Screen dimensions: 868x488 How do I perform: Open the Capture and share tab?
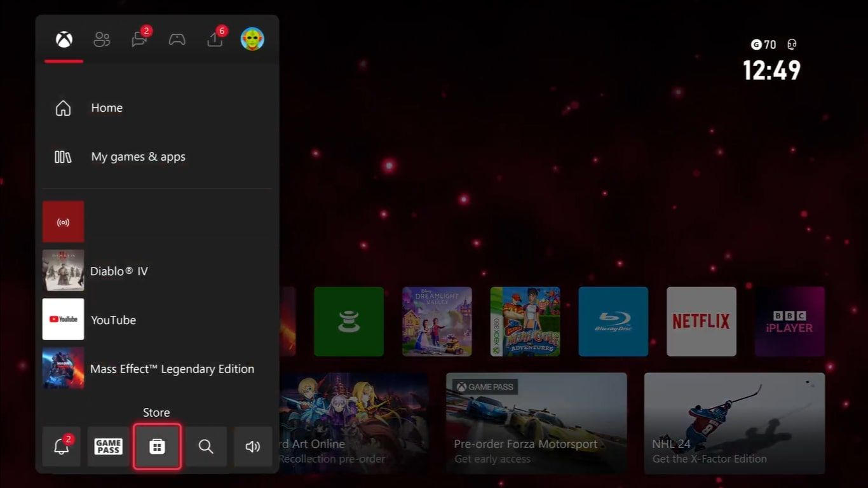point(215,39)
